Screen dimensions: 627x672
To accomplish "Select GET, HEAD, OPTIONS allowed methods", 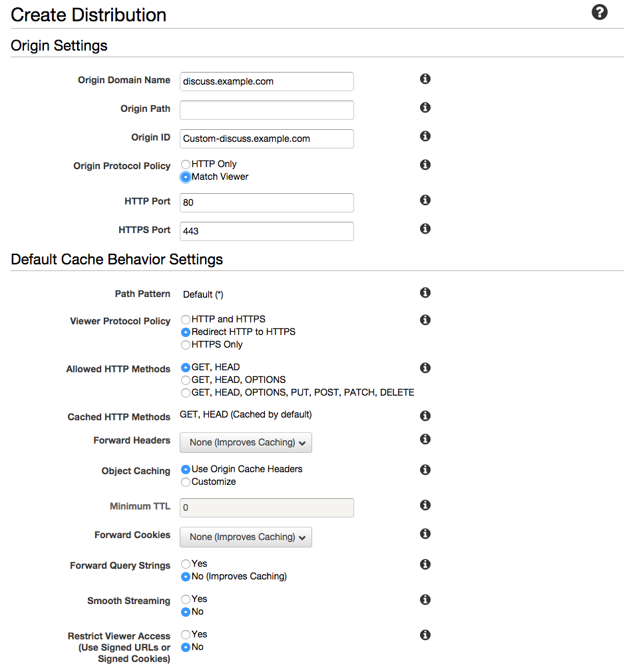I will [186, 380].
